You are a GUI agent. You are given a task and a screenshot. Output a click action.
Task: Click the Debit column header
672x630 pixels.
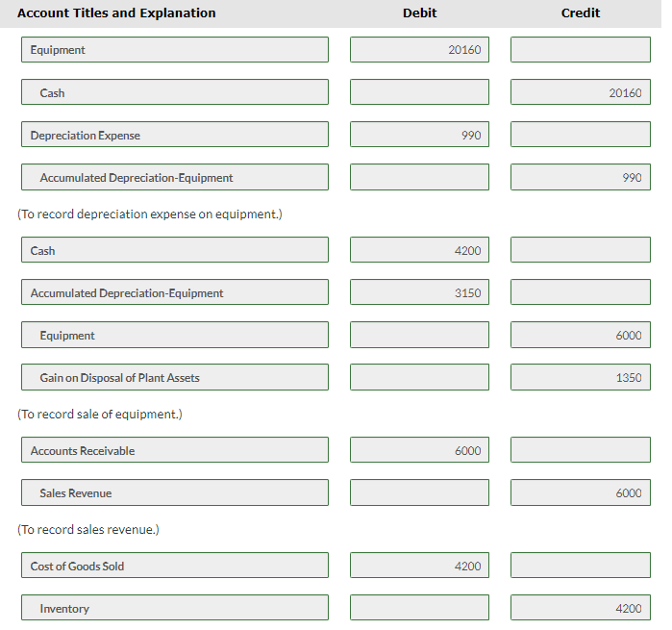[419, 13]
